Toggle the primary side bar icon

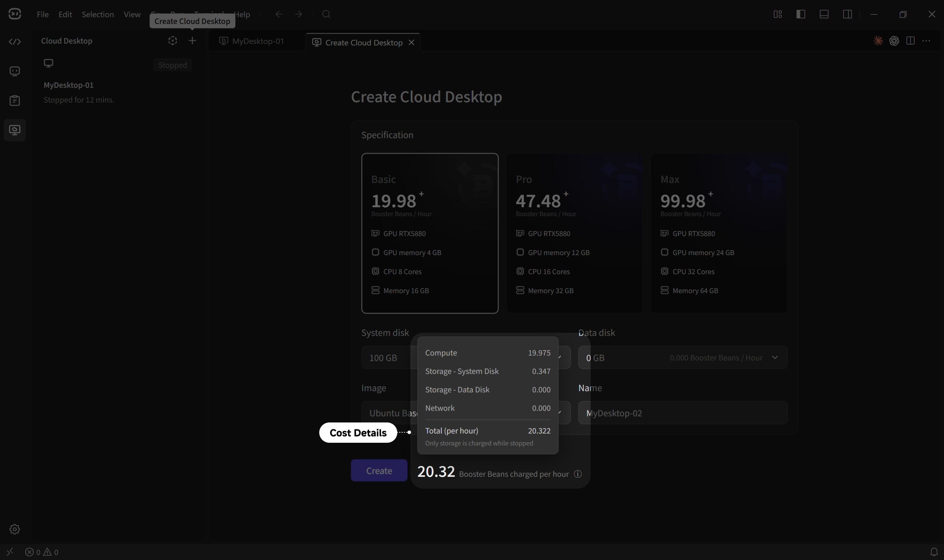801,14
